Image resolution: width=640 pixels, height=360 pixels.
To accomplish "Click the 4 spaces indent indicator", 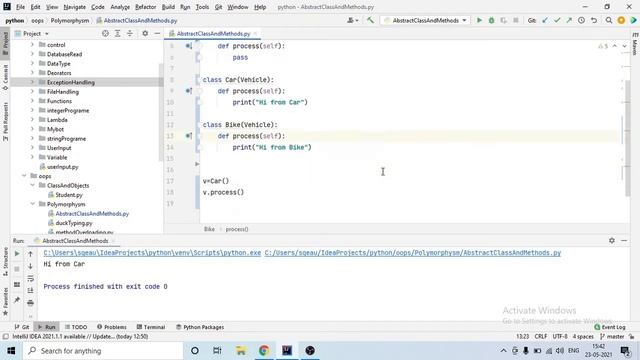I will (x=583, y=336).
